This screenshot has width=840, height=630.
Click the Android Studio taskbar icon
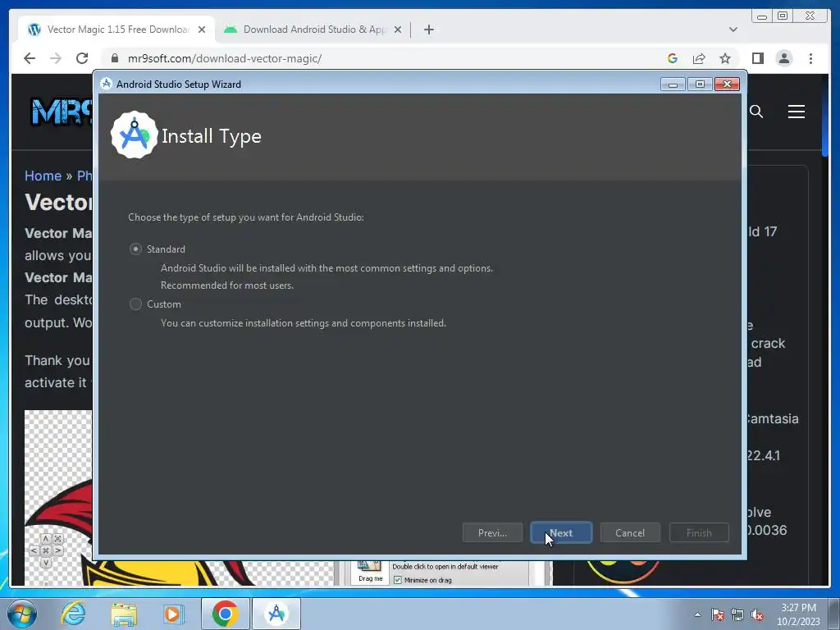click(276, 614)
